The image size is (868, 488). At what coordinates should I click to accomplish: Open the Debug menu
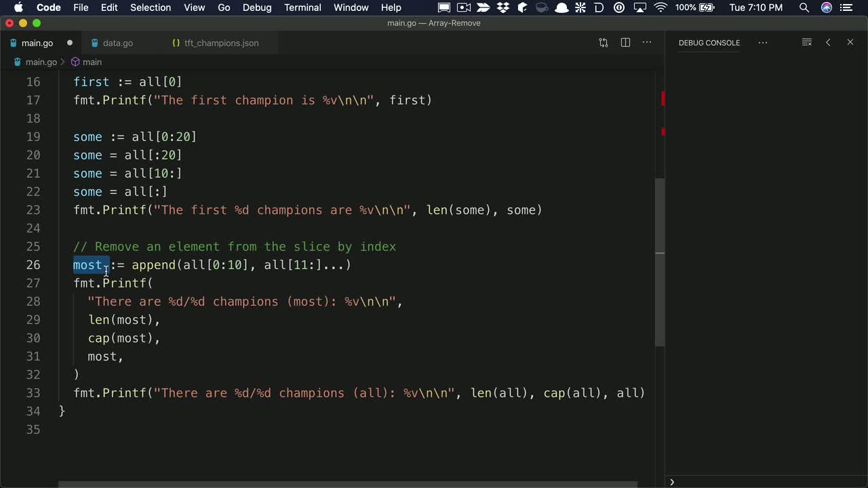point(256,7)
